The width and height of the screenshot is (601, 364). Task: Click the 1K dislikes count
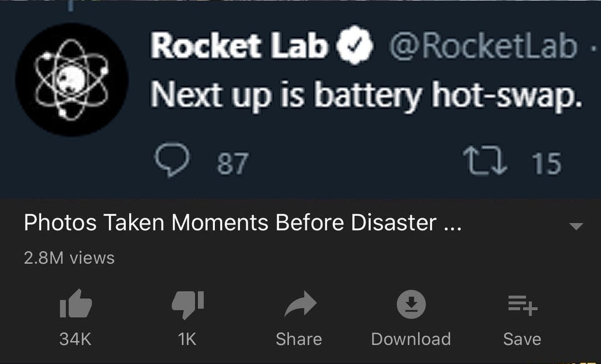point(188,339)
